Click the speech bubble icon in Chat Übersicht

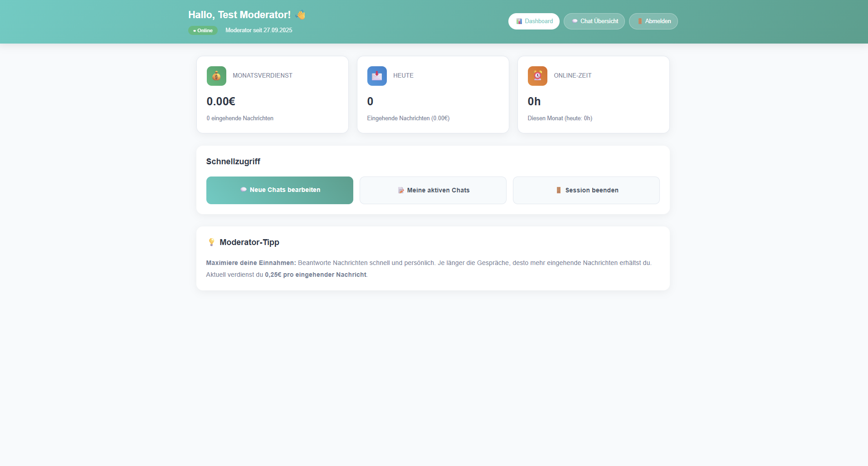coord(575,21)
